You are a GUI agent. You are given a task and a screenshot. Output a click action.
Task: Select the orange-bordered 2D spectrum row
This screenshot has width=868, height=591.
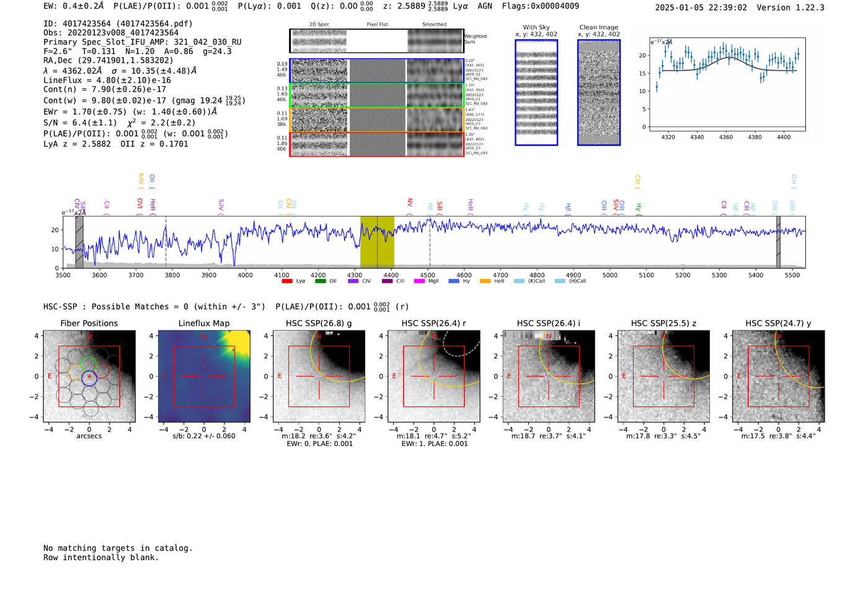(376, 120)
